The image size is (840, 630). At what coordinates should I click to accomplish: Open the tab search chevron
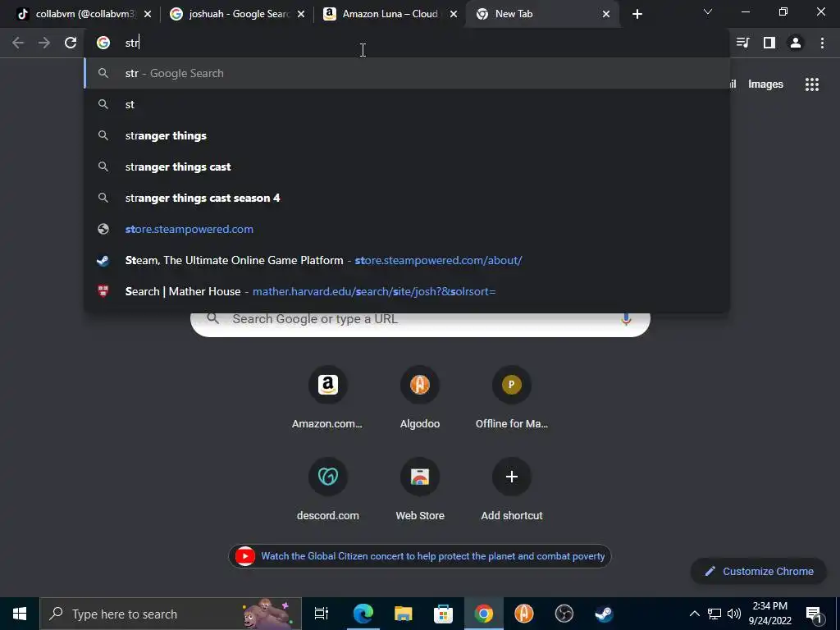708,11
